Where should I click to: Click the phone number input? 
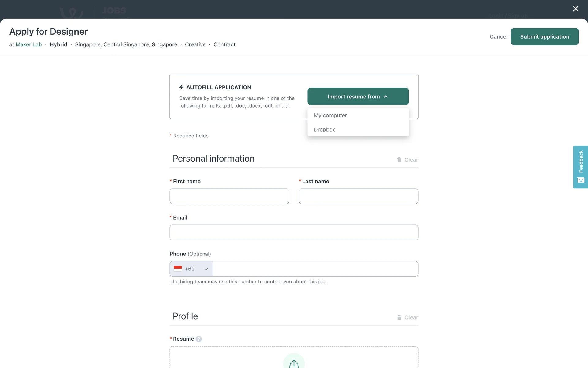click(x=315, y=269)
